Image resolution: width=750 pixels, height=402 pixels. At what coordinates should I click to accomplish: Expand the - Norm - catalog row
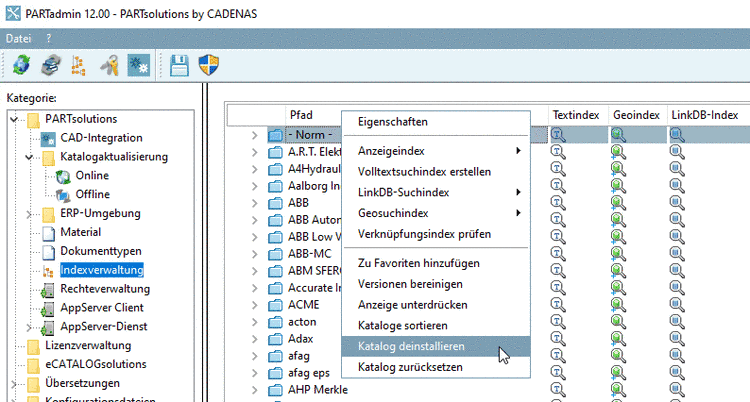click(x=255, y=135)
